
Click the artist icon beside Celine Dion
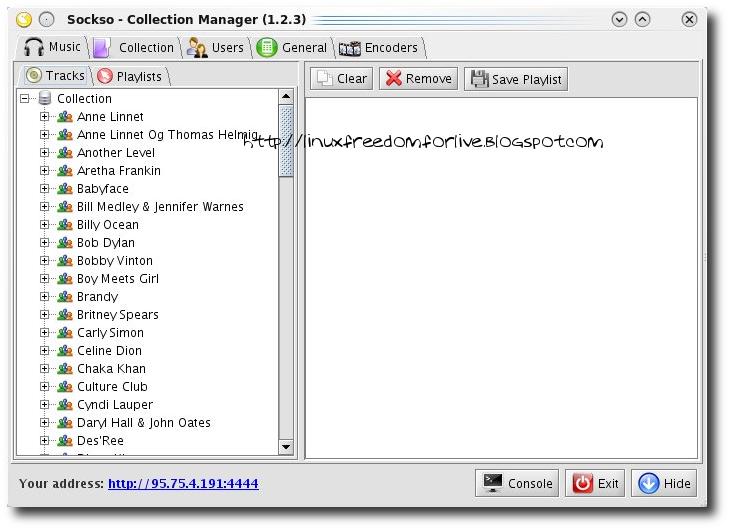coord(65,351)
